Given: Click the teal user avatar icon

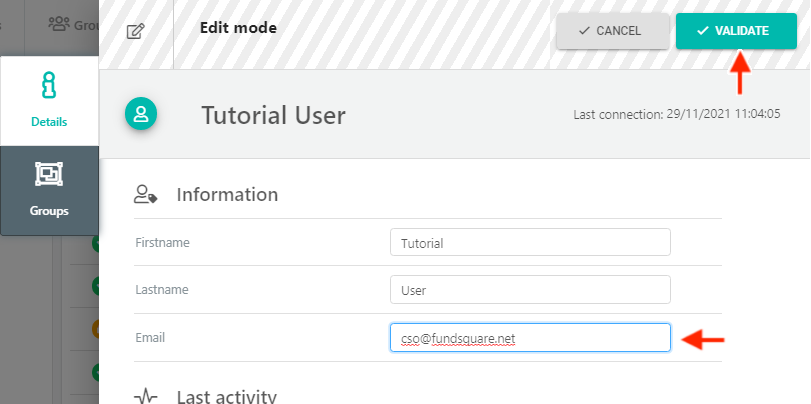Looking at the screenshot, I should click(x=141, y=113).
